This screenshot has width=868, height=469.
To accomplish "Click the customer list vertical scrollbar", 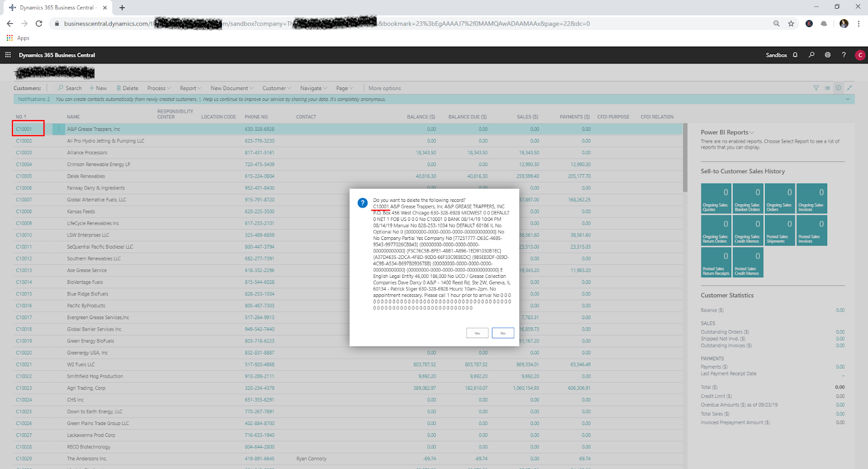I will coord(685,157).
